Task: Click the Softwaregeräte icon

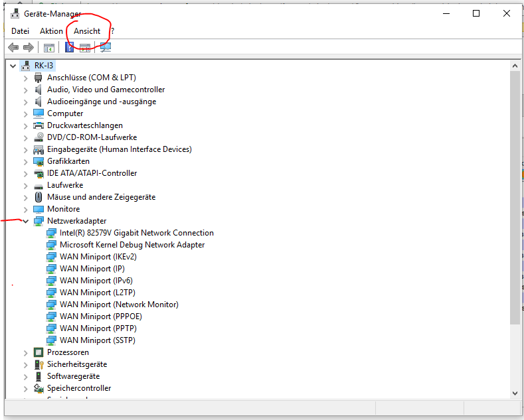Action: 39,376
